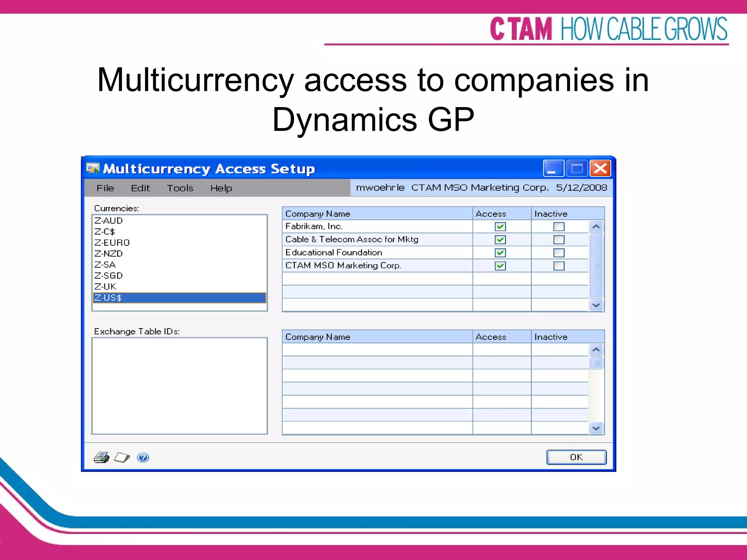Click Fabrikam, Inc. company name cell
747x560 pixels.
point(378,226)
